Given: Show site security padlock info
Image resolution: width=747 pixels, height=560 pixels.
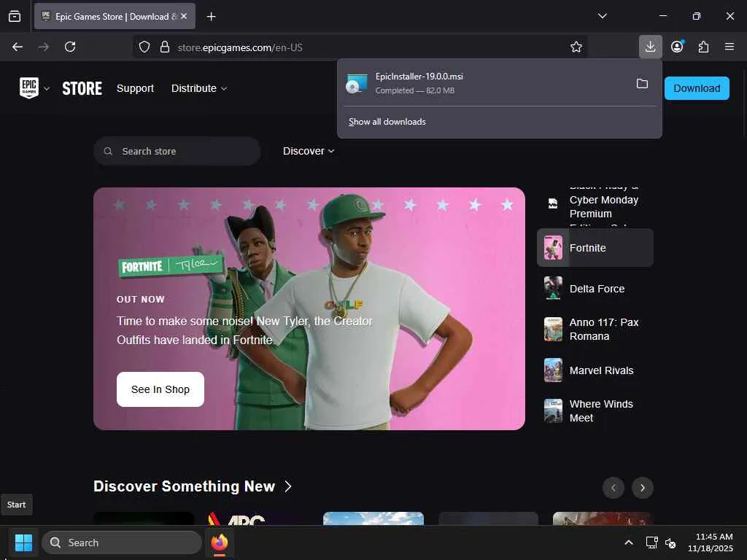Looking at the screenshot, I should [165, 47].
